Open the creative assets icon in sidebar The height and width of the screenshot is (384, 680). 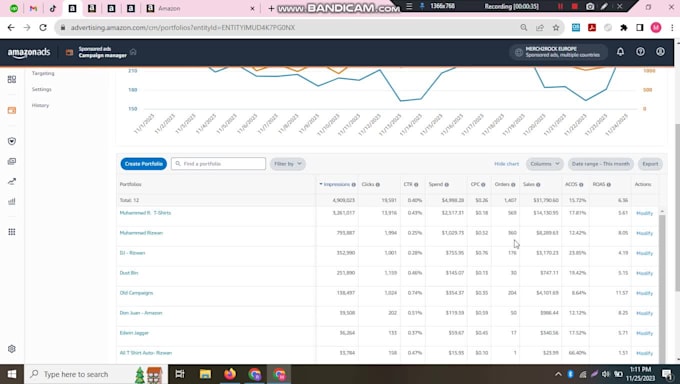(x=12, y=161)
